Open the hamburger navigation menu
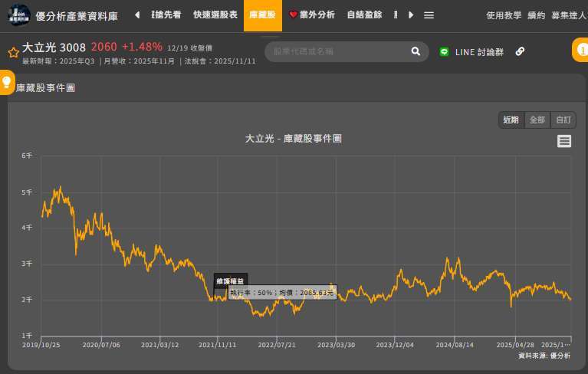 [x=429, y=15]
